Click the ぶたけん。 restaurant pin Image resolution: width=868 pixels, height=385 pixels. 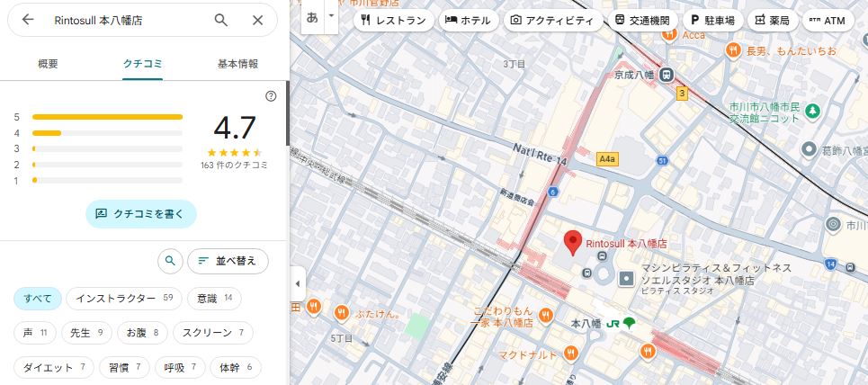point(341,313)
